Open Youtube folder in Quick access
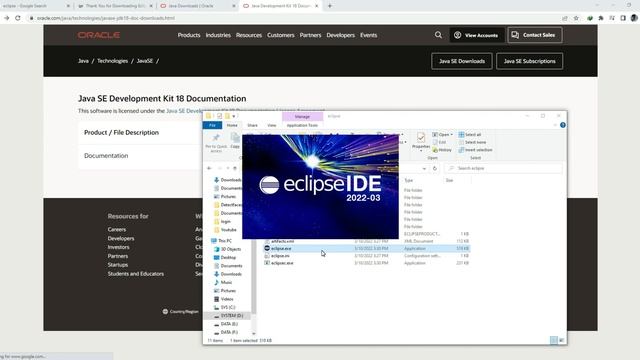640x360 pixels. coord(225,230)
